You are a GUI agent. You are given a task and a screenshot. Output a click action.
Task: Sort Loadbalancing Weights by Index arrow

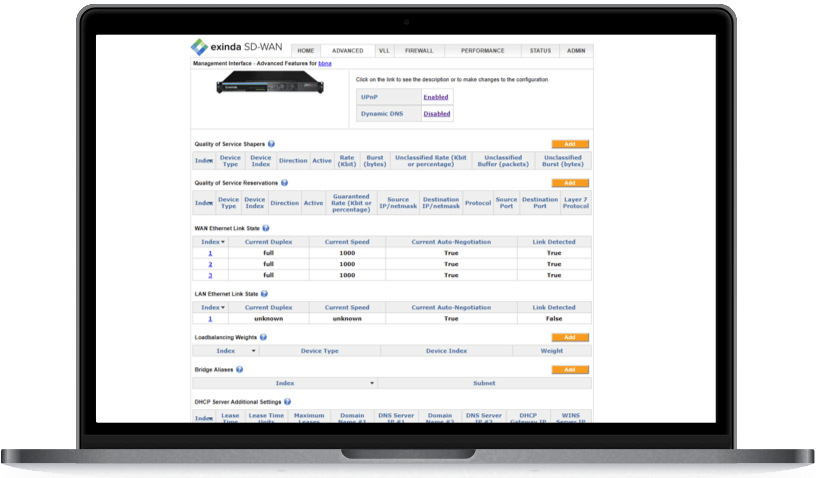[x=253, y=351]
